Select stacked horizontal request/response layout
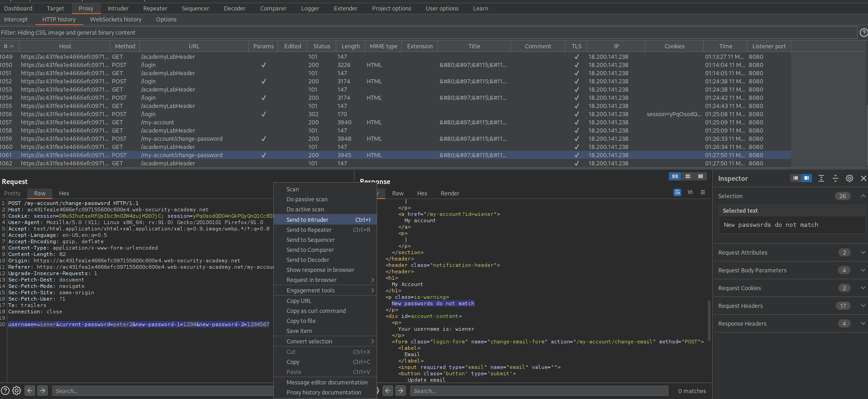Screen dimensions: 868x399 688,177
